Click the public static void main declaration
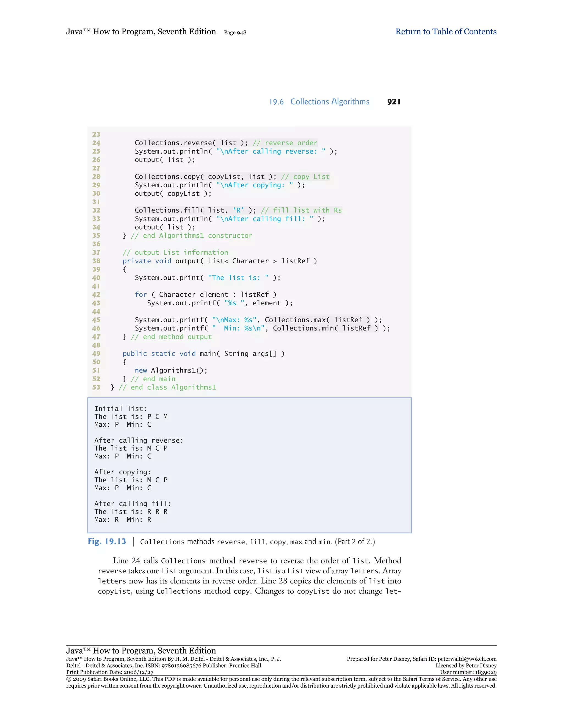The height and width of the screenshot is (728, 563). (x=203, y=354)
